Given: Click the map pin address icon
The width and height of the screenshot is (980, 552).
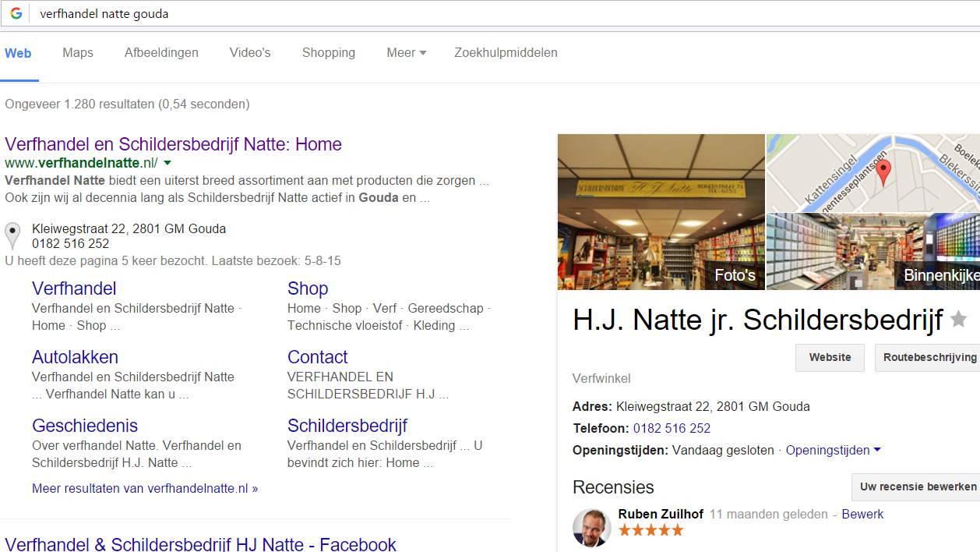Looking at the screenshot, I should (x=12, y=235).
